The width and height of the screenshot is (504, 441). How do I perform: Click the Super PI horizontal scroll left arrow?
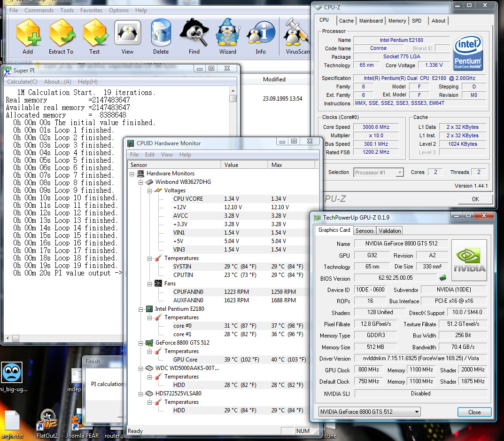pos(8,339)
